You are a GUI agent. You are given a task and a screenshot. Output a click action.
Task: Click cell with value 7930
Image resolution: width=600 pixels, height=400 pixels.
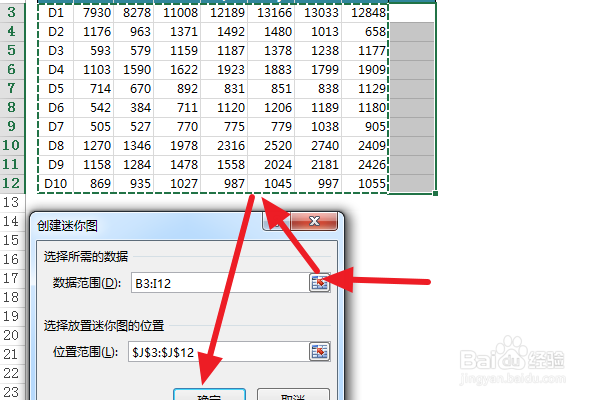click(94, 13)
